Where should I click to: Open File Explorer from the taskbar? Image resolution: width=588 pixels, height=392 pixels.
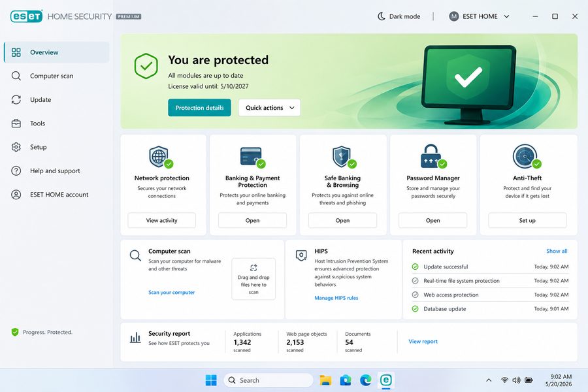[325, 380]
